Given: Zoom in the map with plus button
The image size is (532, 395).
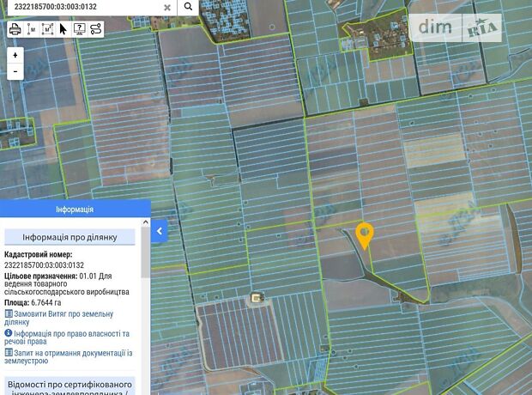Looking at the screenshot, I should 15,56.
